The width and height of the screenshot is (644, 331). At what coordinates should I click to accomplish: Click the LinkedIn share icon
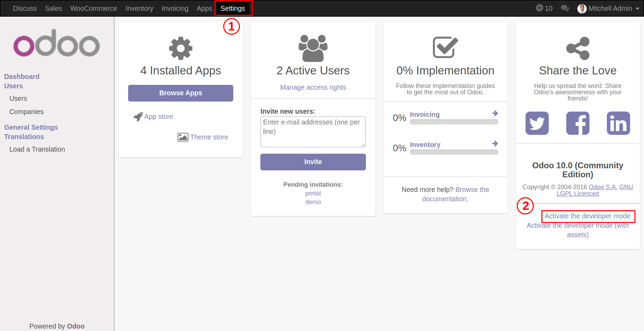[x=618, y=123]
